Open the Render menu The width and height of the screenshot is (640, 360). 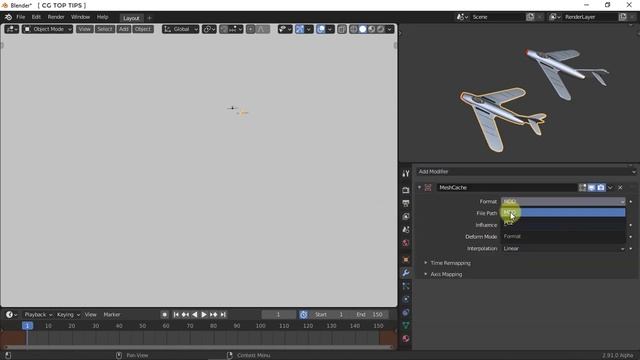coord(56,17)
